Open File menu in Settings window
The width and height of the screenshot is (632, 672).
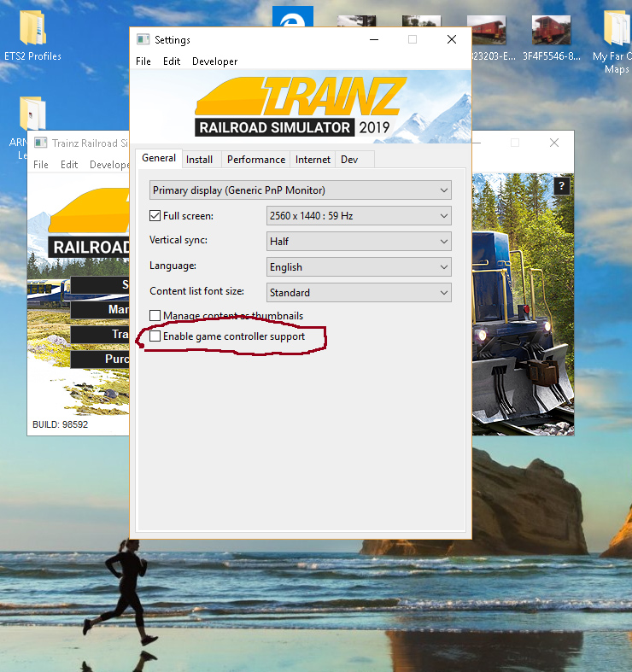tap(143, 61)
